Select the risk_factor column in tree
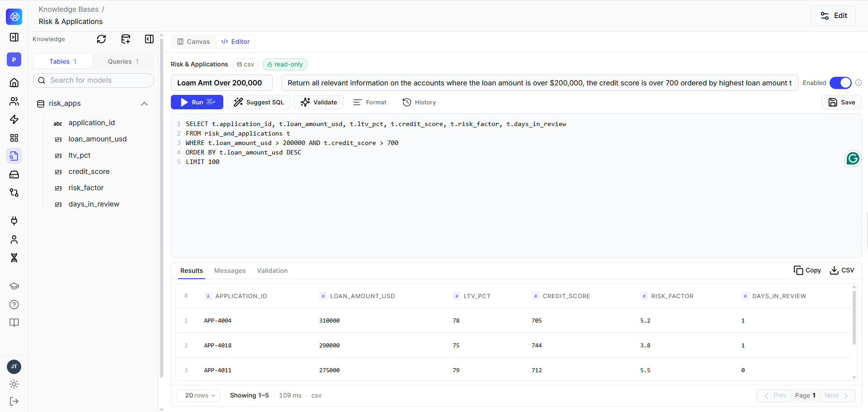The image size is (868, 412). (86, 188)
